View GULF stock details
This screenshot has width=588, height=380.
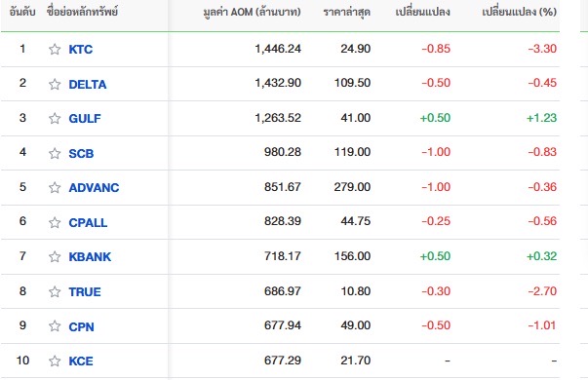click(x=85, y=119)
